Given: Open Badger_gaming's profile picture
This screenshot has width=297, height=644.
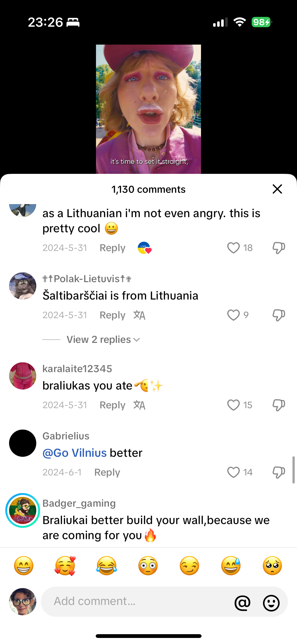Looking at the screenshot, I should click(23, 510).
